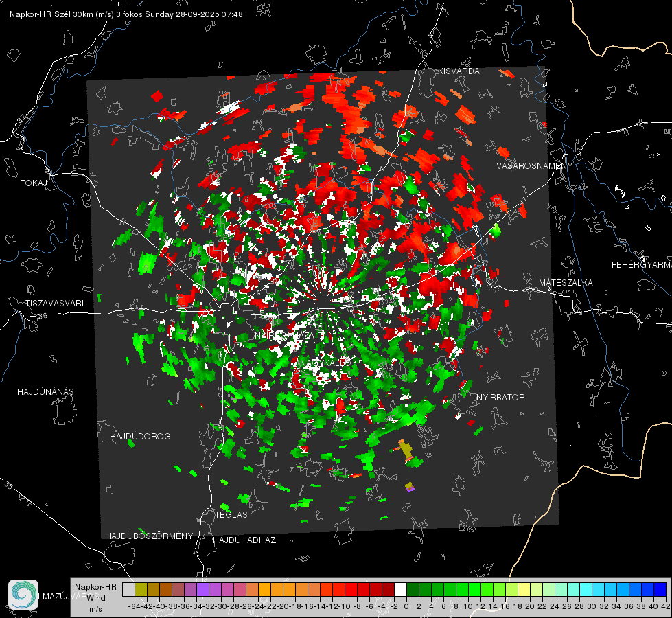Click the TOKAJ town label
Screen dimensions: 672x618
tap(34, 183)
